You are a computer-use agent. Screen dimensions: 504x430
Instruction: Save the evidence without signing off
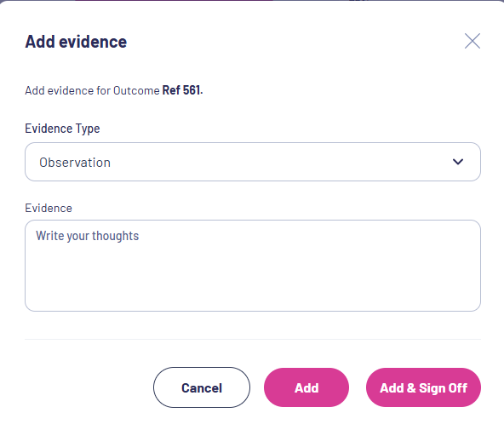[306, 387]
